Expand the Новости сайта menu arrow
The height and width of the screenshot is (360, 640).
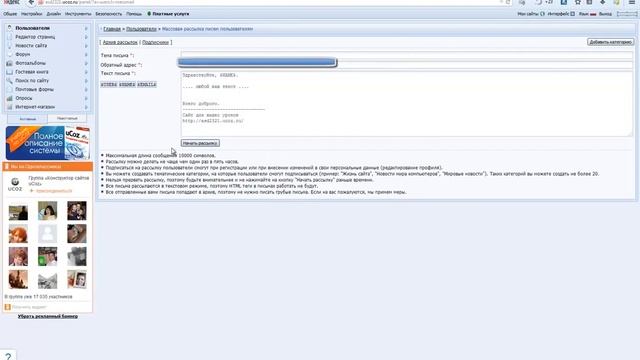pyautogui.click(x=86, y=46)
